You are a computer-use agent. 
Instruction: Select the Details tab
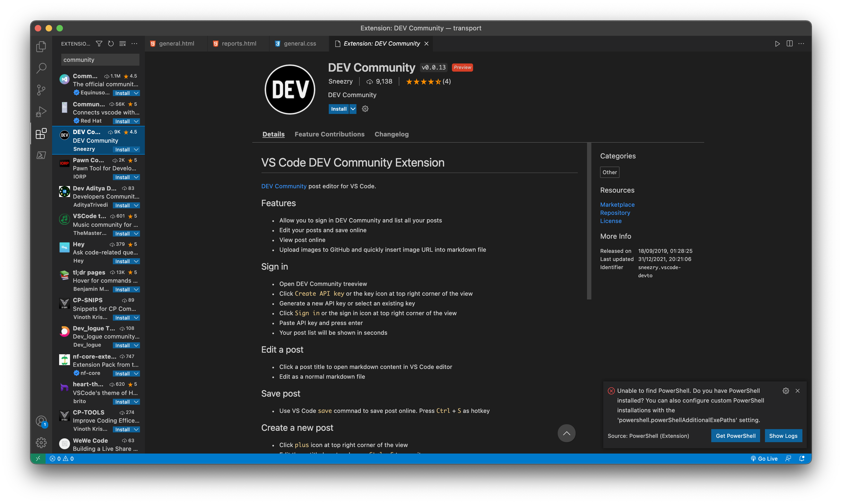click(x=273, y=134)
